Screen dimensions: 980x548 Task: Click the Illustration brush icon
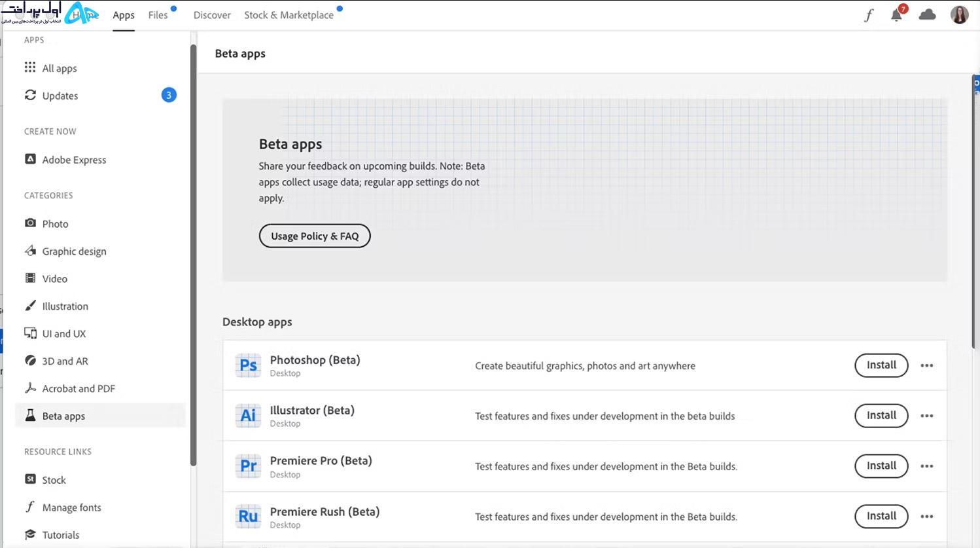point(30,306)
